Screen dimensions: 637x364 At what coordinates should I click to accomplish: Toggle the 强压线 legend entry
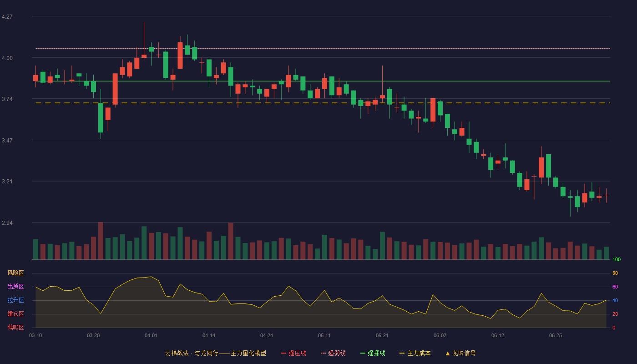coord(293,353)
